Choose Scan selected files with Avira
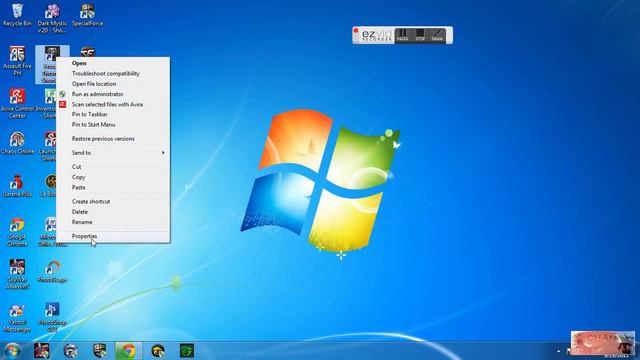 113,104
